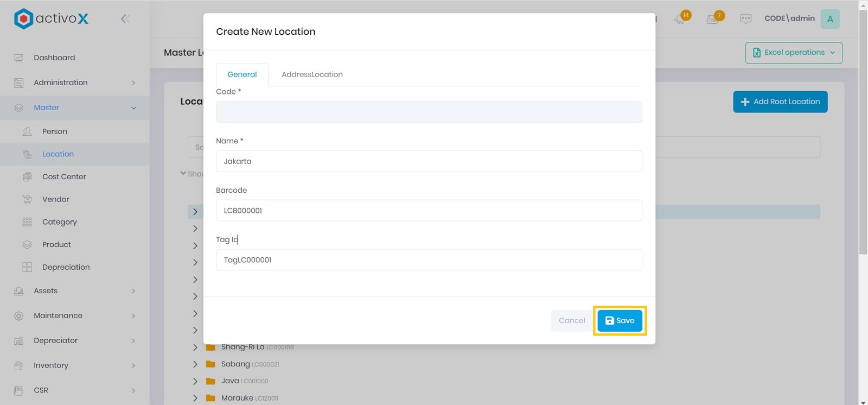Click the Barcode input field
868x405 pixels.
[x=429, y=211]
